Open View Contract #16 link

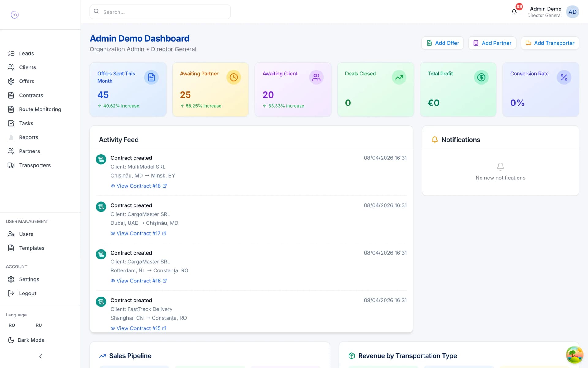point(139,281)
